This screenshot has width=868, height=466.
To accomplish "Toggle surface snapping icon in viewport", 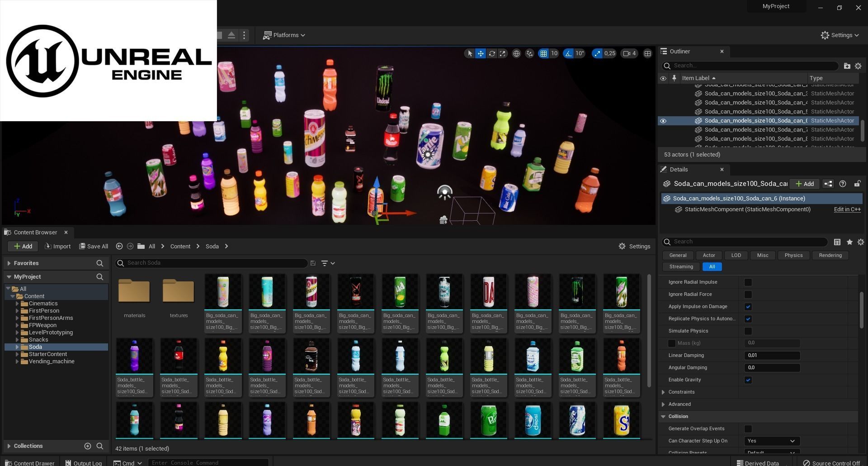I will point(529,53).
